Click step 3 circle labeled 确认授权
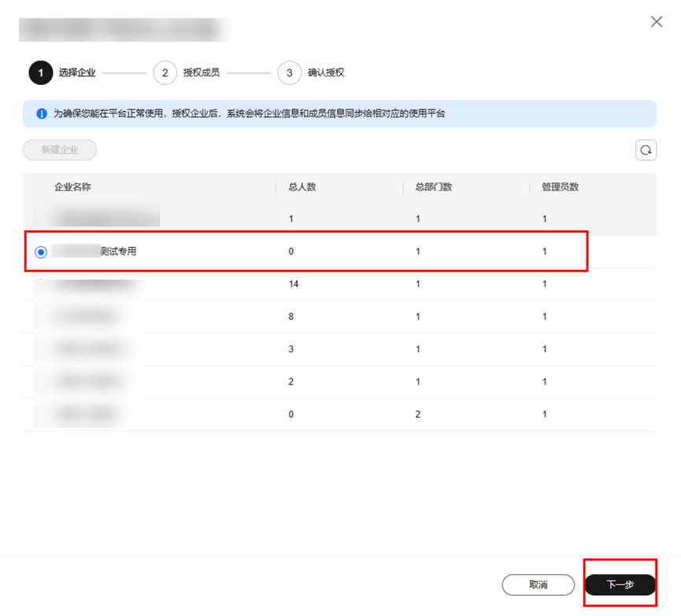 coord(289,72)
